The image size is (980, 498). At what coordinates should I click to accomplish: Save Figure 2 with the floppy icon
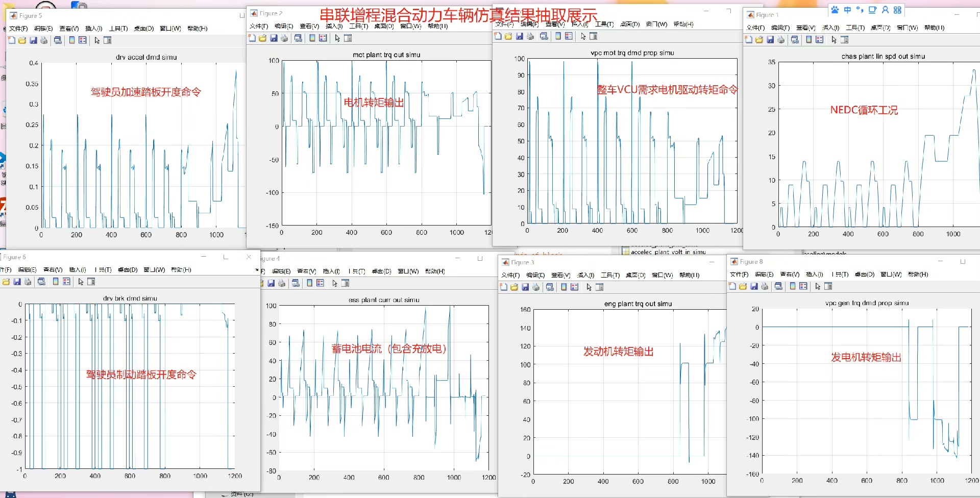[x=274, y=38]
